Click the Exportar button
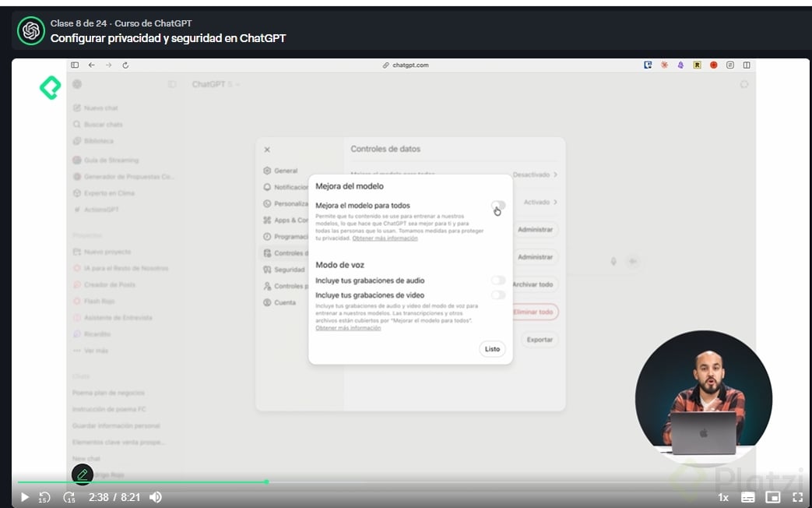Viewport: 812px width, 508px height. coord(540,340)
